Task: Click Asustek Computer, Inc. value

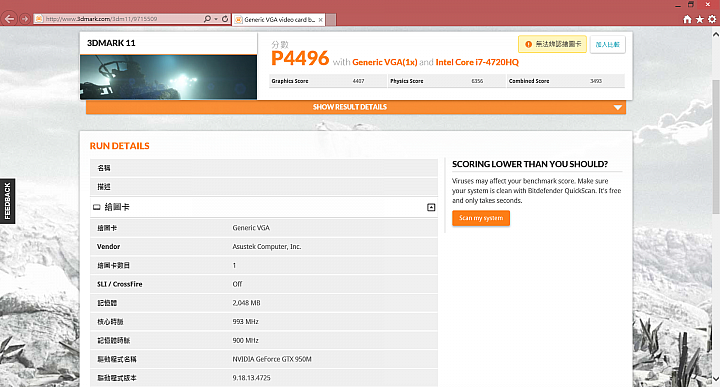Action: coord(267,247)
